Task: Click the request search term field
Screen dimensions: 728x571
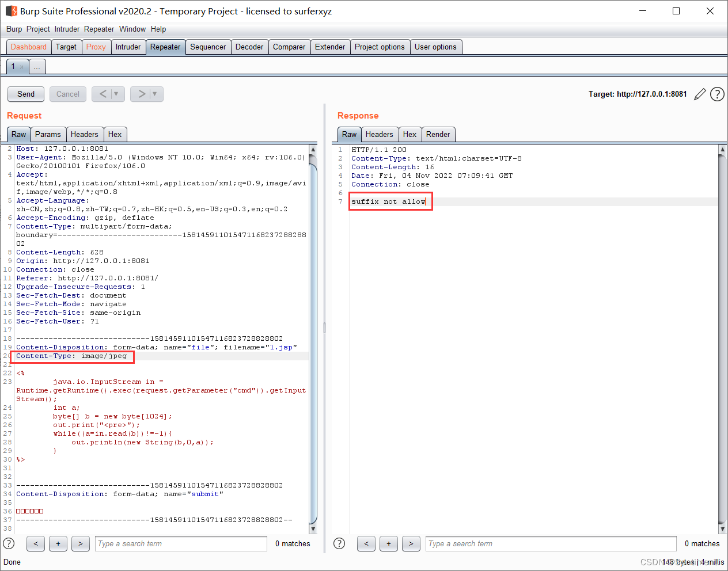Action: (x=181, y=543)
